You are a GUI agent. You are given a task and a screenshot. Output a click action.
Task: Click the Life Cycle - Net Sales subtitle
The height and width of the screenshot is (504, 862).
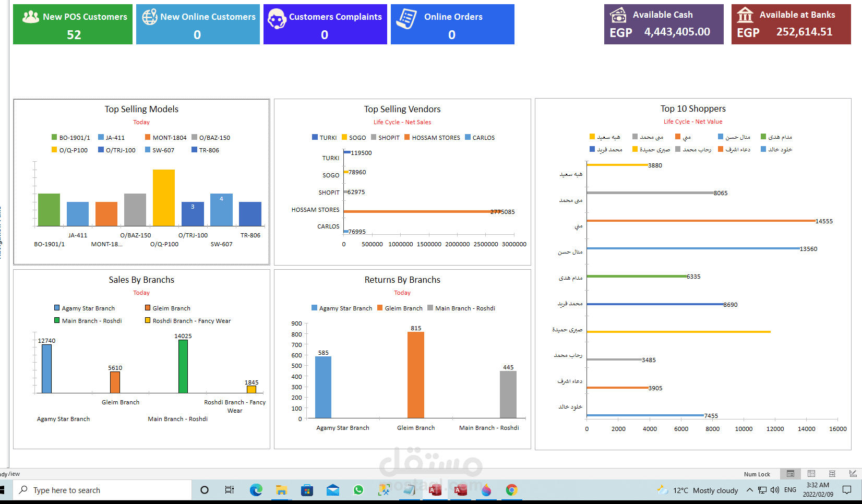(x=402, y=122)
